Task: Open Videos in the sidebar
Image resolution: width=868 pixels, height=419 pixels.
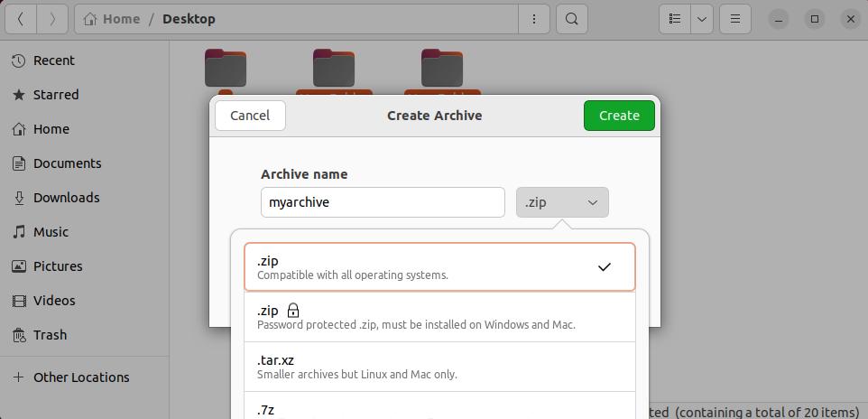Action: tap(84, 301)
